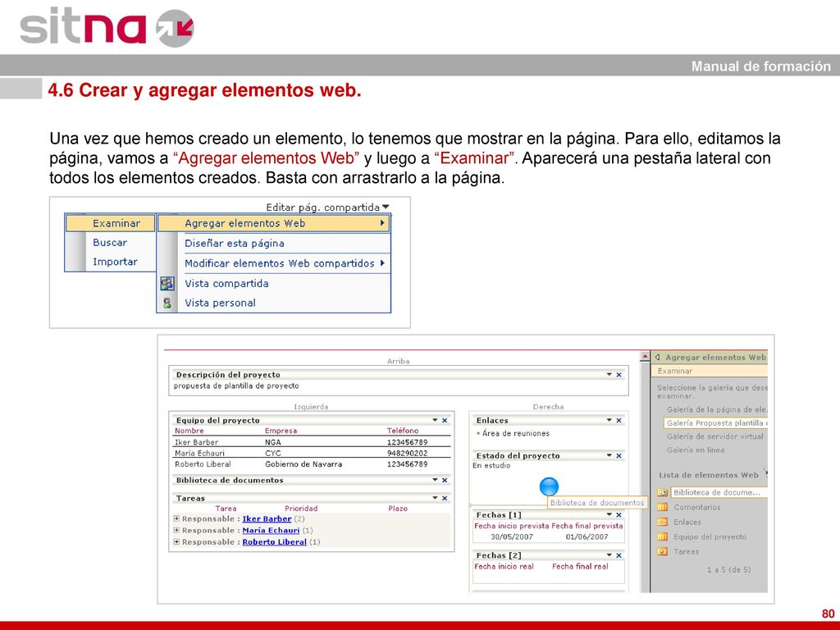Click the Biblioteca de documentos list icon

[663, 492]
